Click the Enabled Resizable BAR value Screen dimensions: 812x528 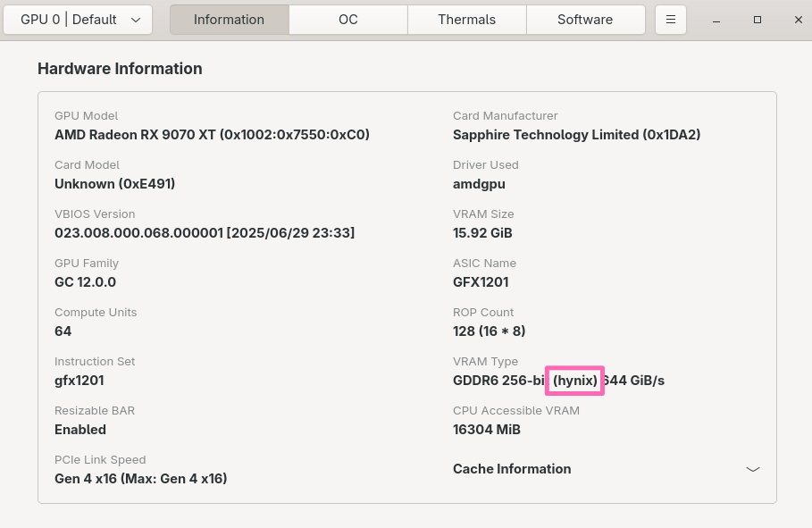click(x=80, y=429)
